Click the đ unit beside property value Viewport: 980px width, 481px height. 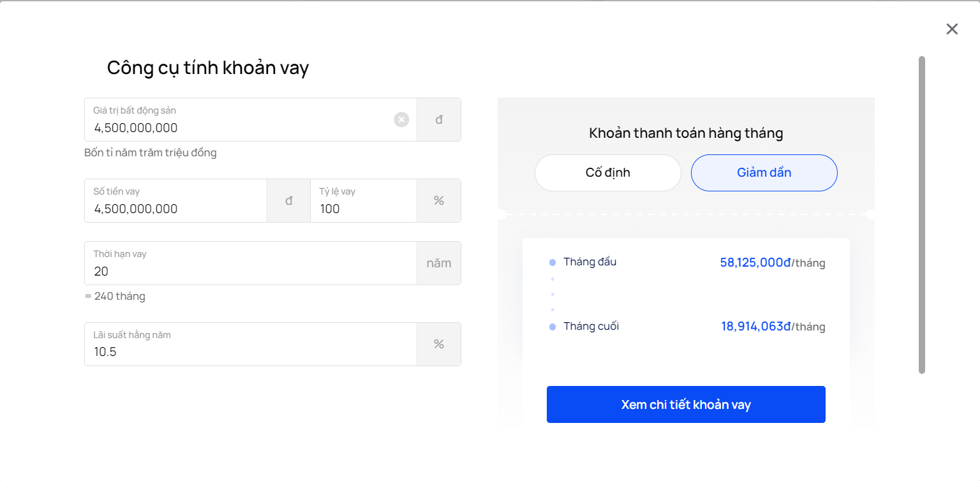click(439, 119)
